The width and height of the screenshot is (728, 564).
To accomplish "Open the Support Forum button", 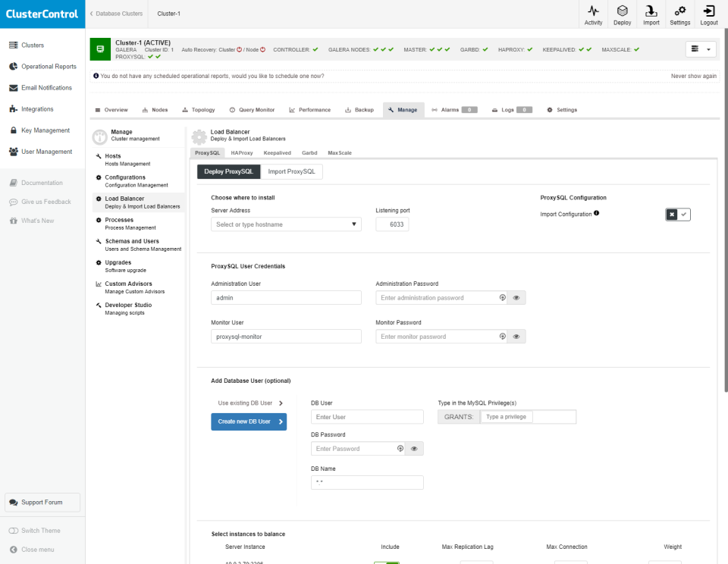I will [42, 503].
